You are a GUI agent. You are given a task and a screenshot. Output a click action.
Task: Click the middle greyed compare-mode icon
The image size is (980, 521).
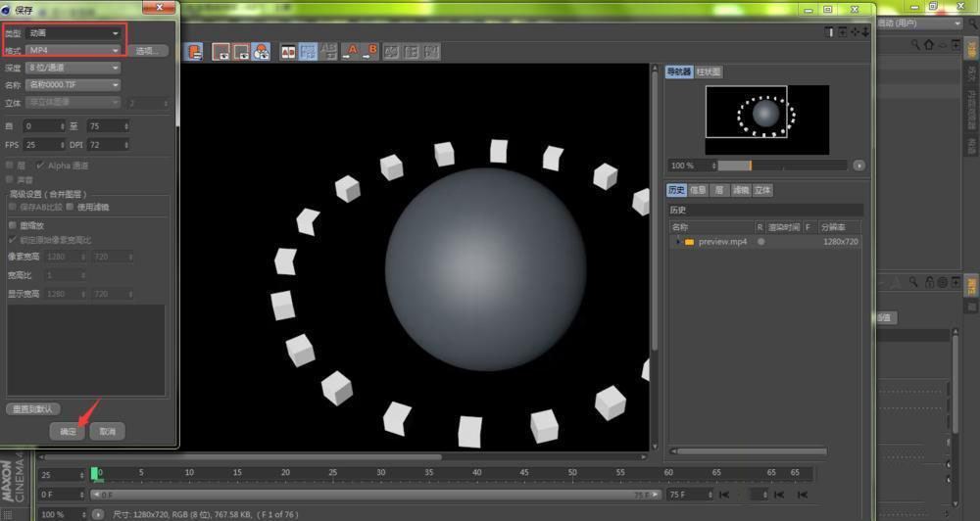point(412,51)
